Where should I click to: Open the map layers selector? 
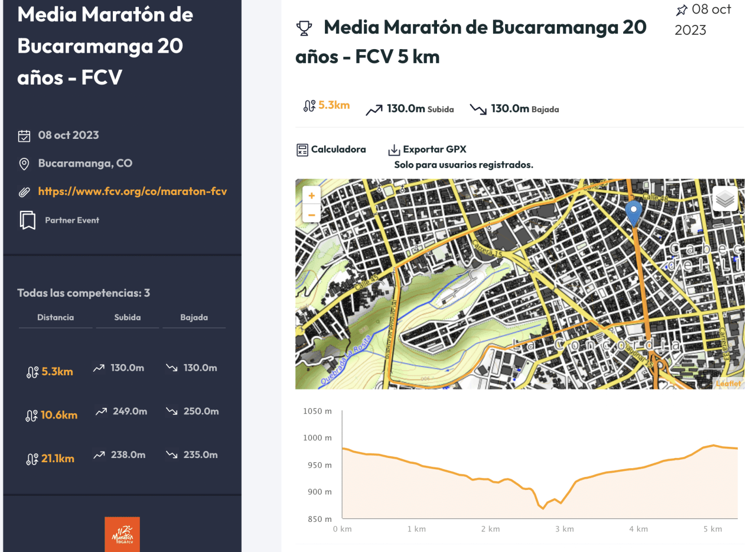(x=725, y=199)
